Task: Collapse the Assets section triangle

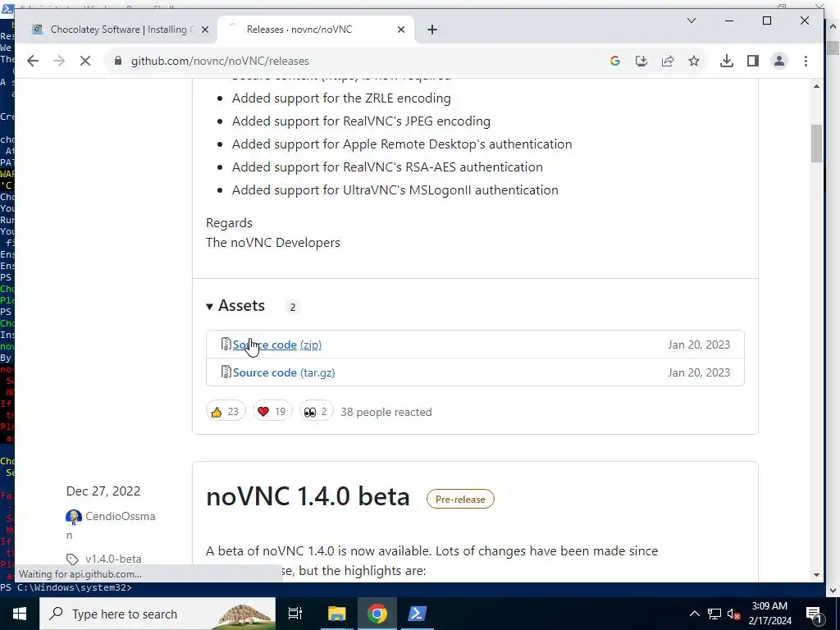Action: [x=209, y=307]
